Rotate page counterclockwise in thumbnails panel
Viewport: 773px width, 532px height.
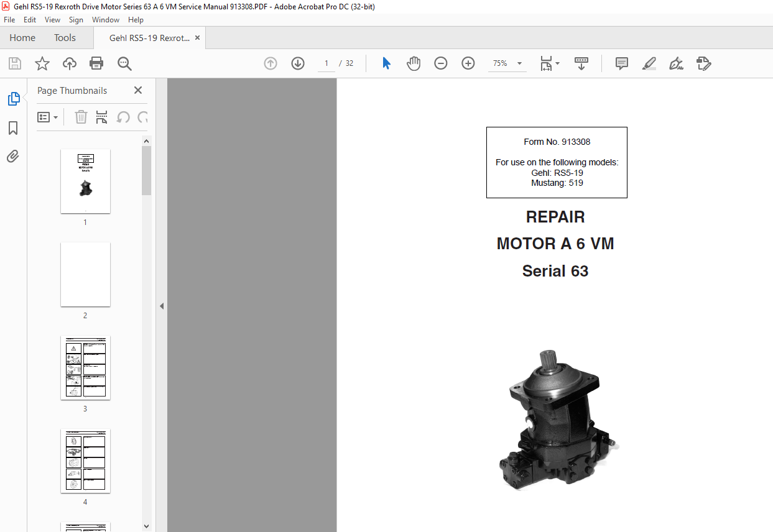(123, 117)
